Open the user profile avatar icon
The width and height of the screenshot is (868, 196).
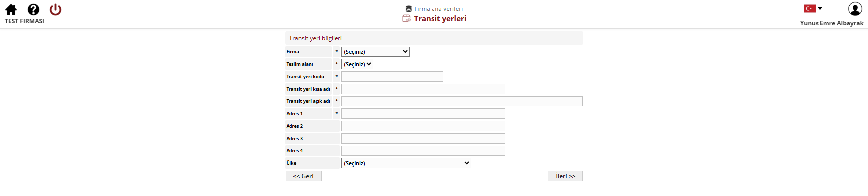point(855,9)
